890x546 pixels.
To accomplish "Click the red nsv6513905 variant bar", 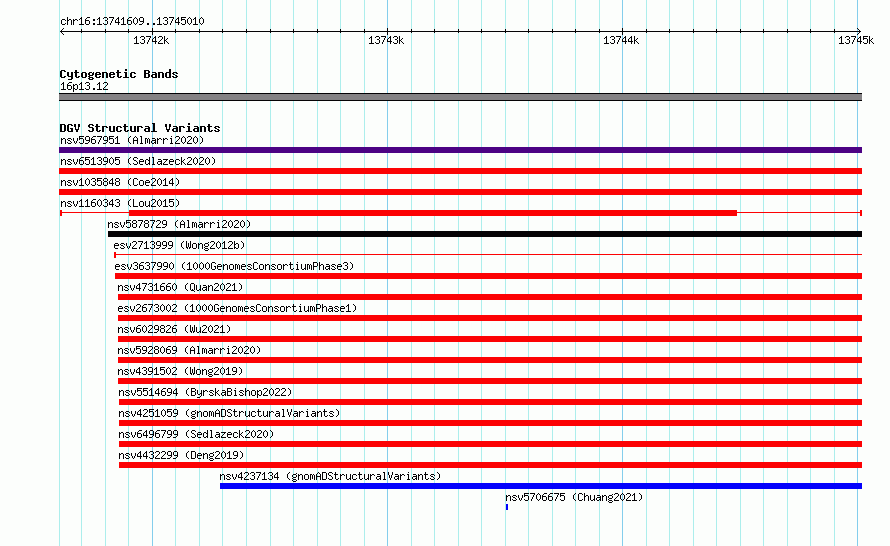I will (460, 171).
